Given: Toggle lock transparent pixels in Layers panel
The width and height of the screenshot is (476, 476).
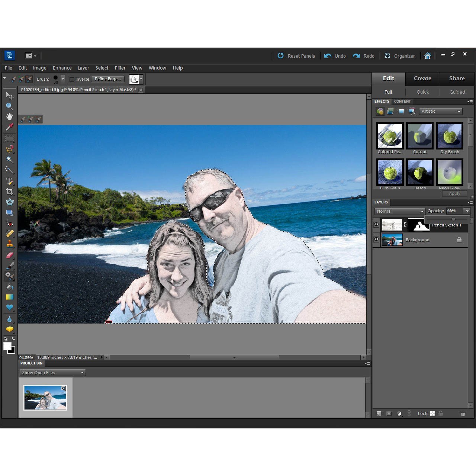Looking at the screenshot, I should [x=432, y=414].
